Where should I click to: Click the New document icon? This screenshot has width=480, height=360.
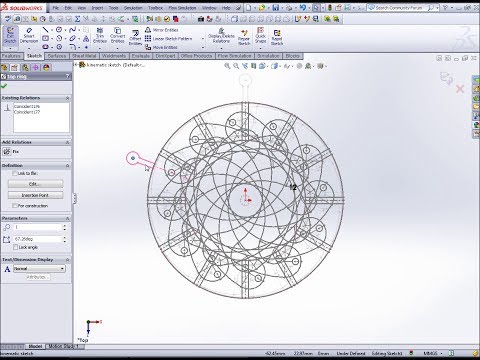click(x=248, y=8)
